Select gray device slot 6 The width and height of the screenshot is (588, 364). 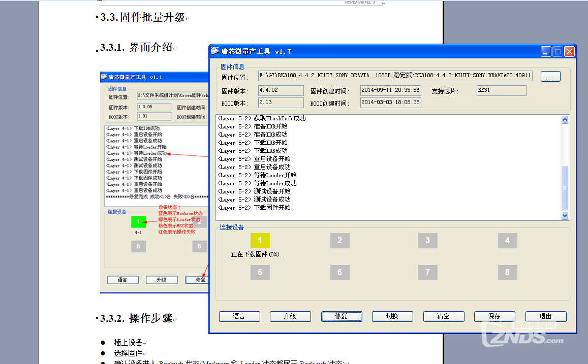[339, 273]
